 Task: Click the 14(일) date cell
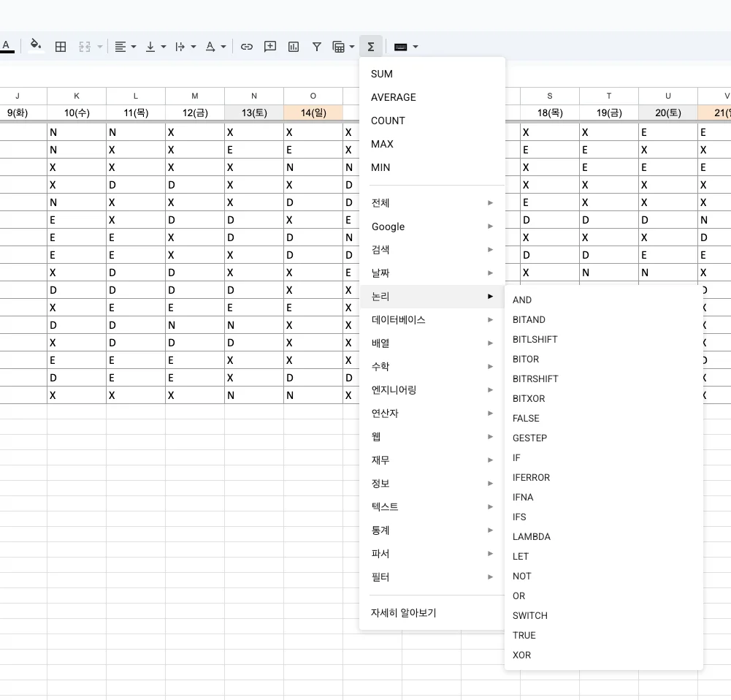[x=313, y=113]
